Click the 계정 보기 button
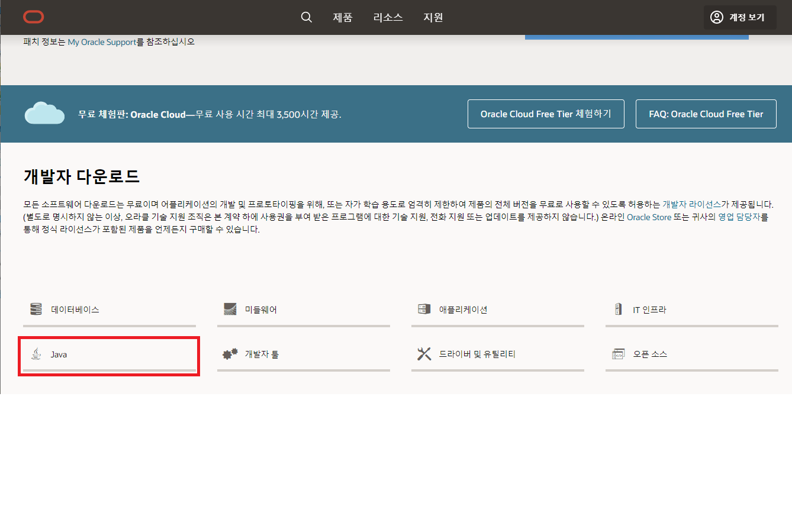This screenshot has height=532, width=792. point(740,17)
